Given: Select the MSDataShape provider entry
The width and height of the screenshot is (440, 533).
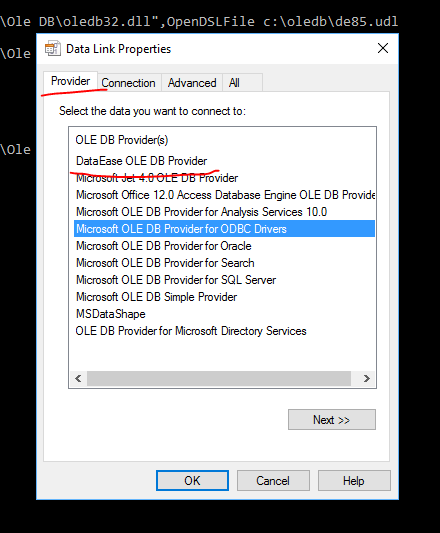Looking at the screenshot, I should click(x=111, y=314).
